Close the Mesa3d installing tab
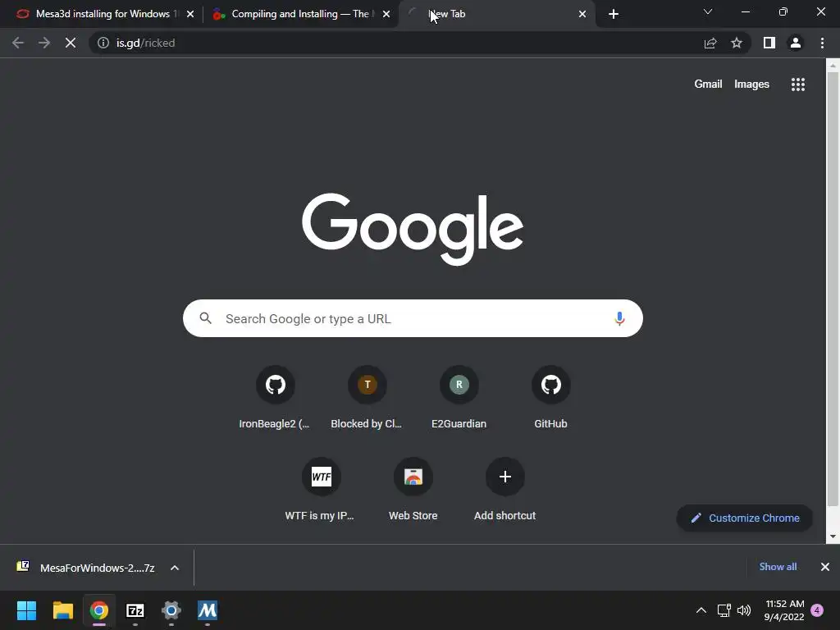Viewport: 840px width, 630px height. click(x=190, y=14)
